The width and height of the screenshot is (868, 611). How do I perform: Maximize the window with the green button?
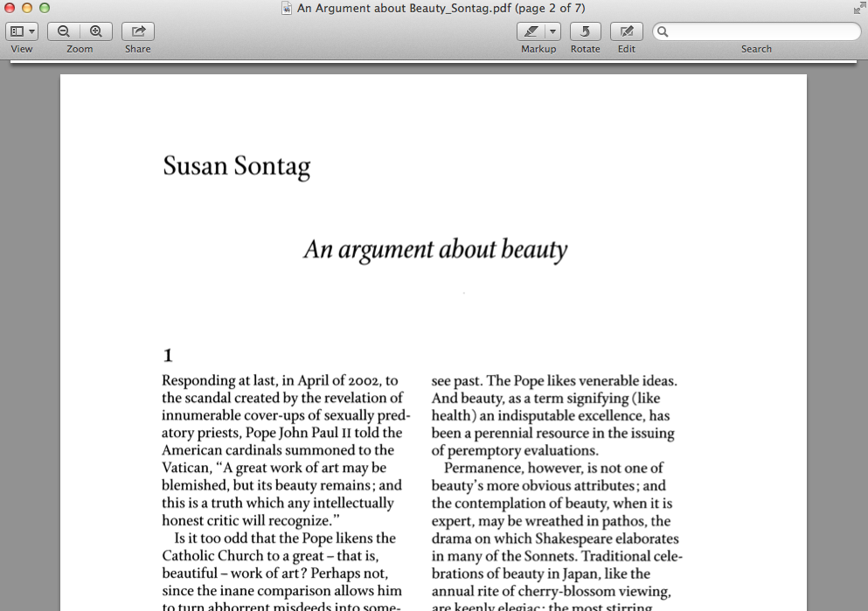tap(45, 8)
